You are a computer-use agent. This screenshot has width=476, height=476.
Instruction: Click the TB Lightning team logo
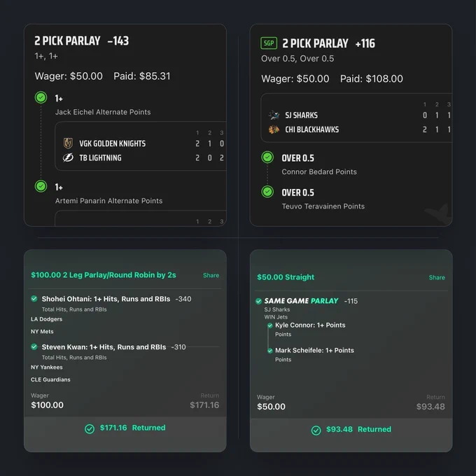coord(68,158)
